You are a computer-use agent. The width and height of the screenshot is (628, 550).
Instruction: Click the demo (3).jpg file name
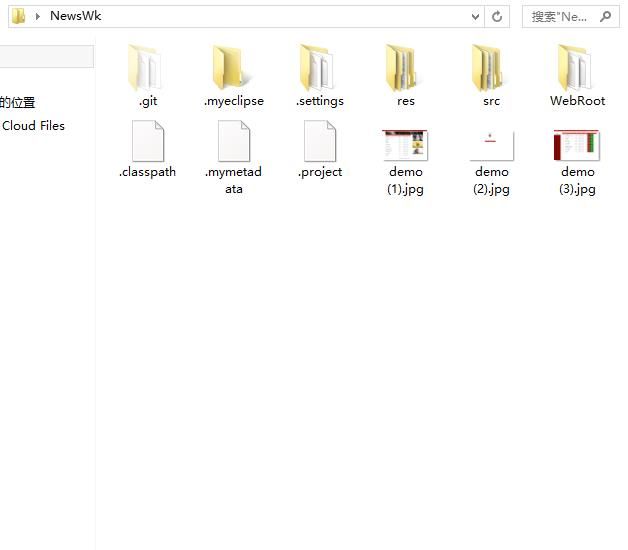click(578, 181)
